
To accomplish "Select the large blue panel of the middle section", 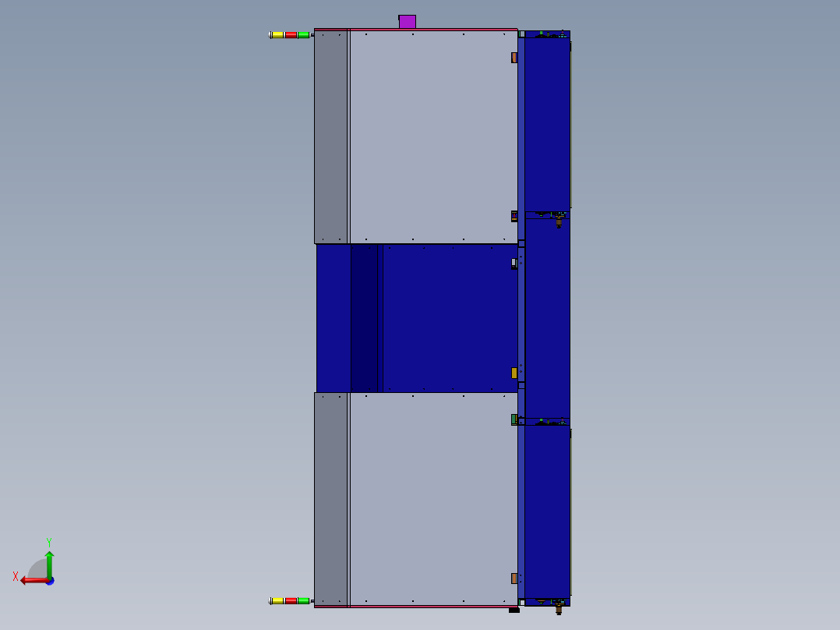I will tap(450, 318).
